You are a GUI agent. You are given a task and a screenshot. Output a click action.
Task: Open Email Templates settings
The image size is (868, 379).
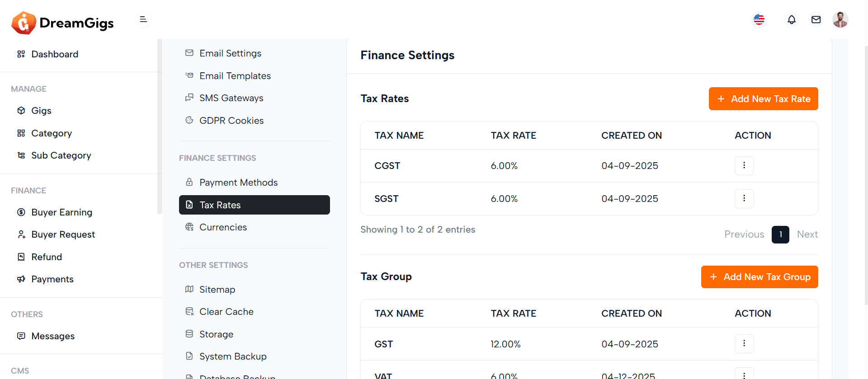235,76
